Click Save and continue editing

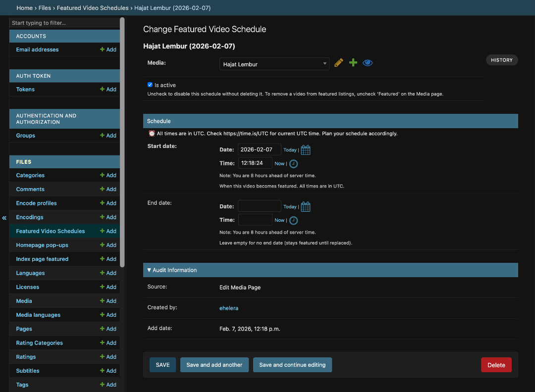(x=292, y=365)
